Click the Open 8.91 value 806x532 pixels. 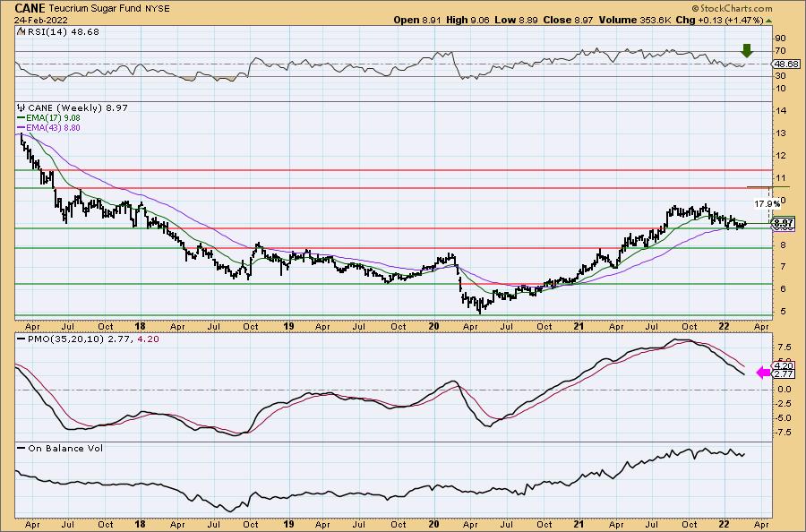click(416, 20)
